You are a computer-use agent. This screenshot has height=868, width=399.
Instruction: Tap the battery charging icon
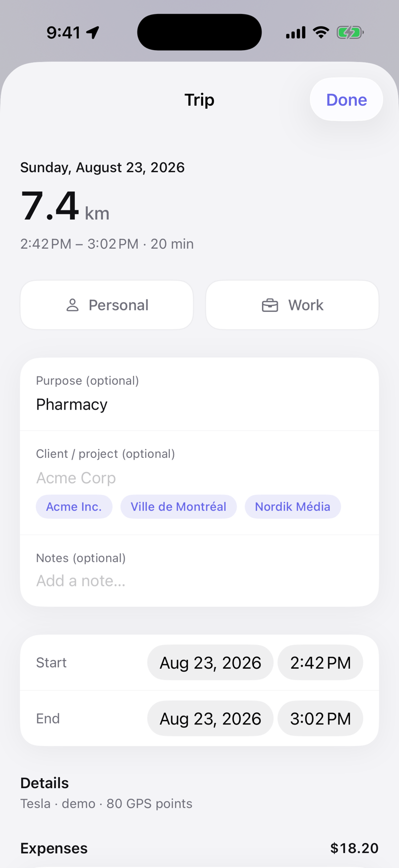[x=350, y=33]
